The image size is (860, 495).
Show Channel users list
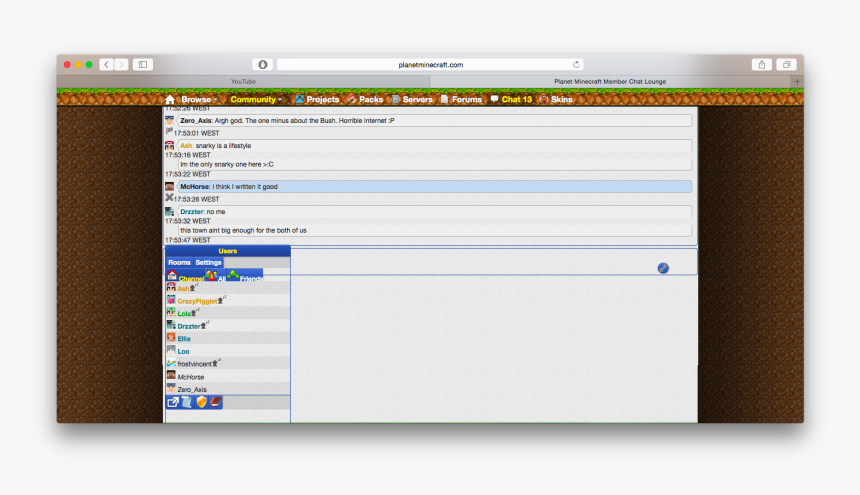tap(185, 276)
